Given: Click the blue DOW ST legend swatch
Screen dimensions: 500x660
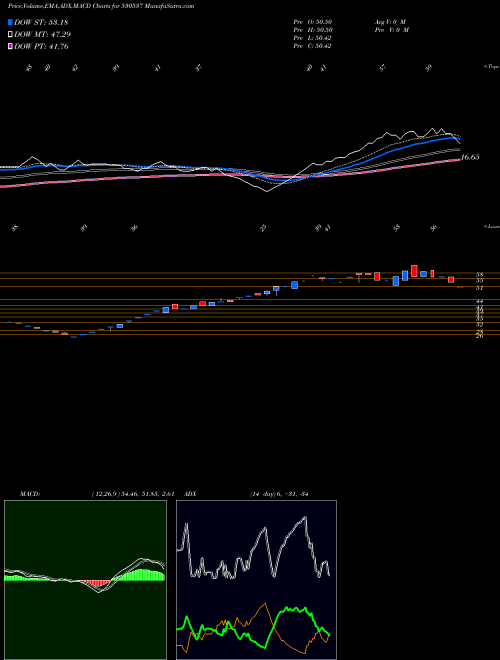Looking at the screenshot, I should tap(10, 22).
